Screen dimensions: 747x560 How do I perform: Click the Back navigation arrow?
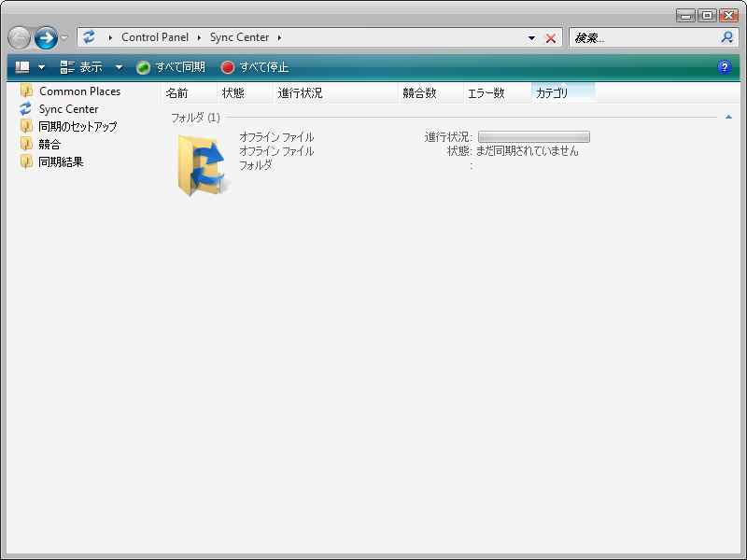coord(19,38)
